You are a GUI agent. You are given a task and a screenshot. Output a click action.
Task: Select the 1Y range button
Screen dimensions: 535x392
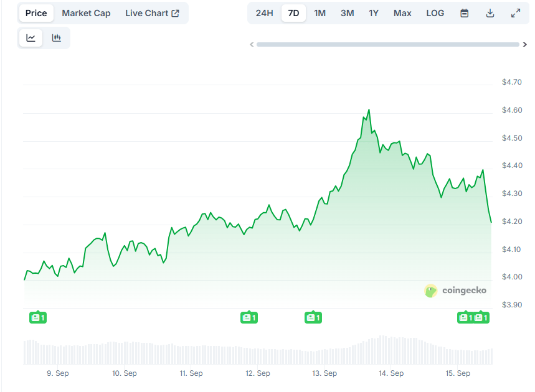pyautogui.click(x=373, y=12)
